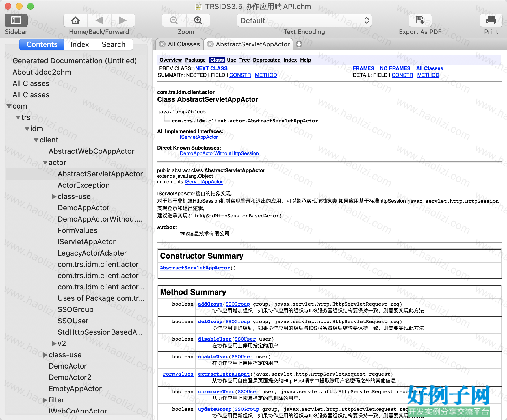This screenshot has height=420, width=507.
Task: Open the Use navigation link
Action: point(231,60)
